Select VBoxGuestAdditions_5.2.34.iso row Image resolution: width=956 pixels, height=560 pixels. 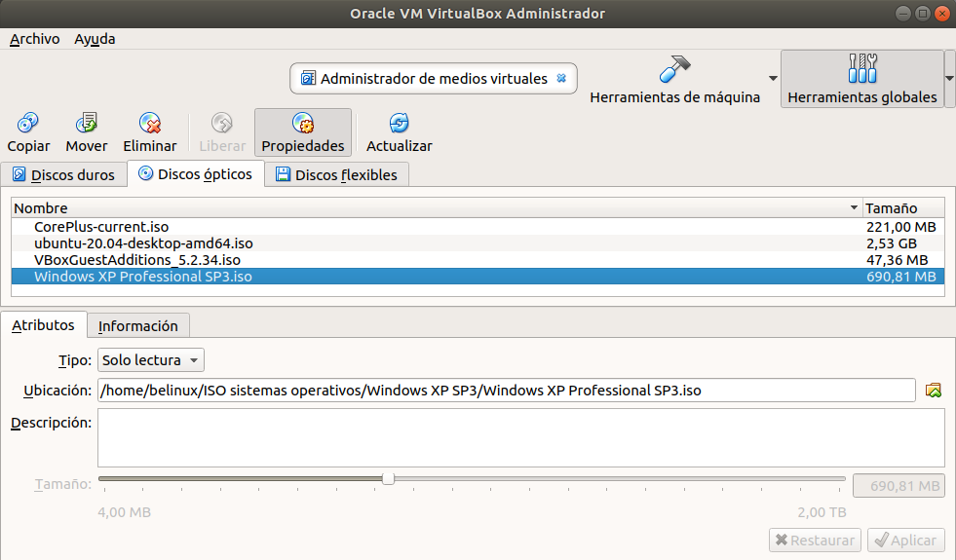[478, 260]
